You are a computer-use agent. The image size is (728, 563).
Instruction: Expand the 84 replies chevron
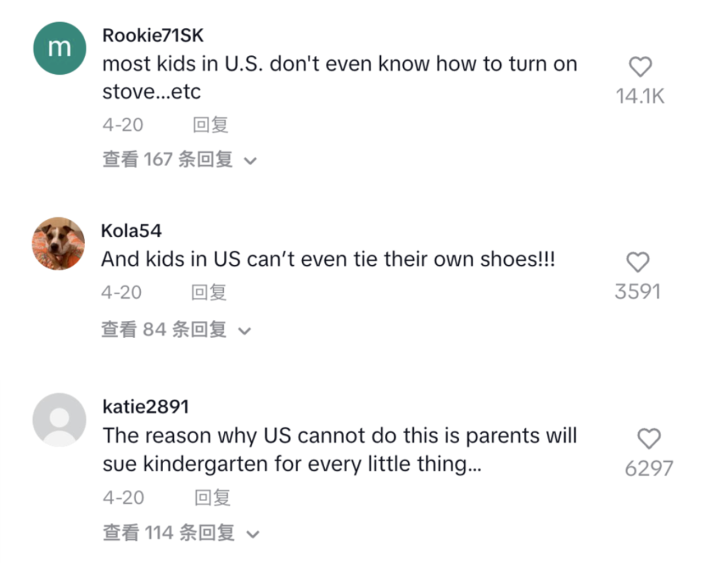(x=244, y=331)
